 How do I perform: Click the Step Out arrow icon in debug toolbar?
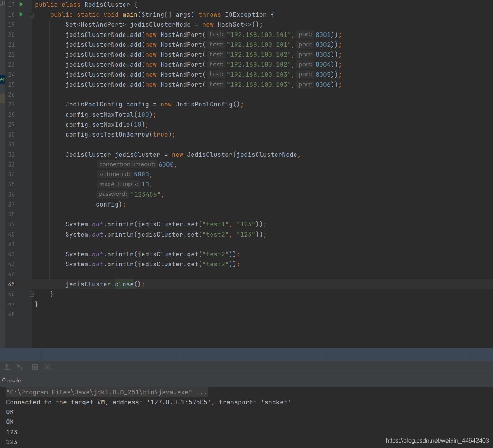tap(7, 367)
